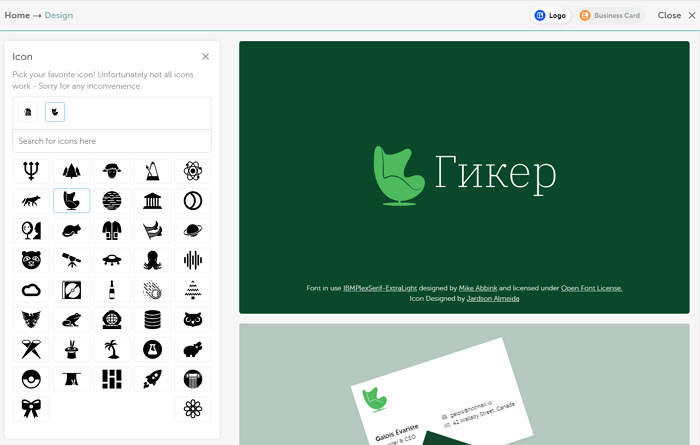This screenshot has width=700, height=445.
Task: Click the business card mockup preview
Action: [x=464, y=384]
